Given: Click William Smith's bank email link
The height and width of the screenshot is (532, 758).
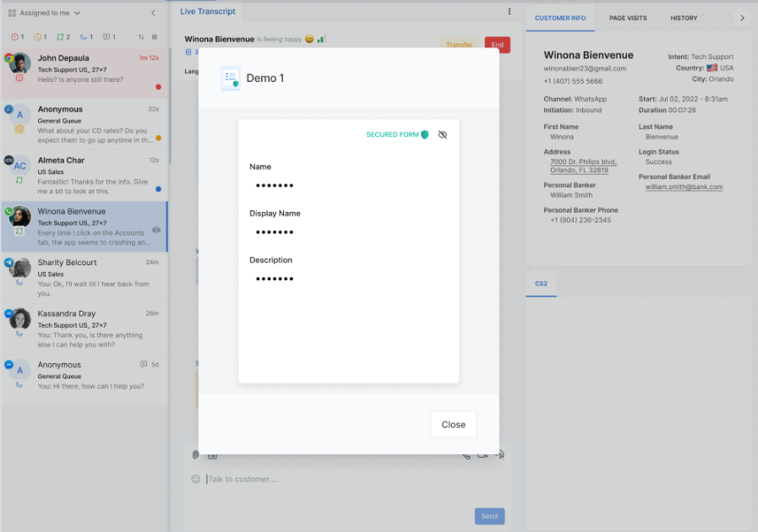Looking at the screenshot, I should [x=684, y=187].
